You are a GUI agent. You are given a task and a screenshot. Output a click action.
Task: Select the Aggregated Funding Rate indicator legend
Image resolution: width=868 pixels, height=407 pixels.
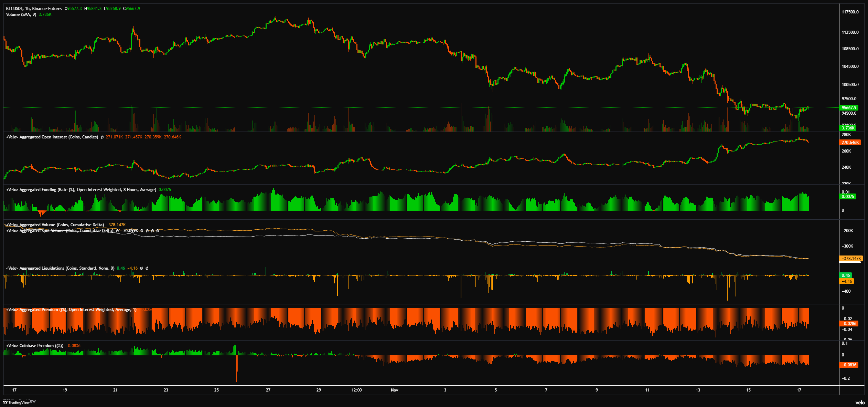click(81, 190)
